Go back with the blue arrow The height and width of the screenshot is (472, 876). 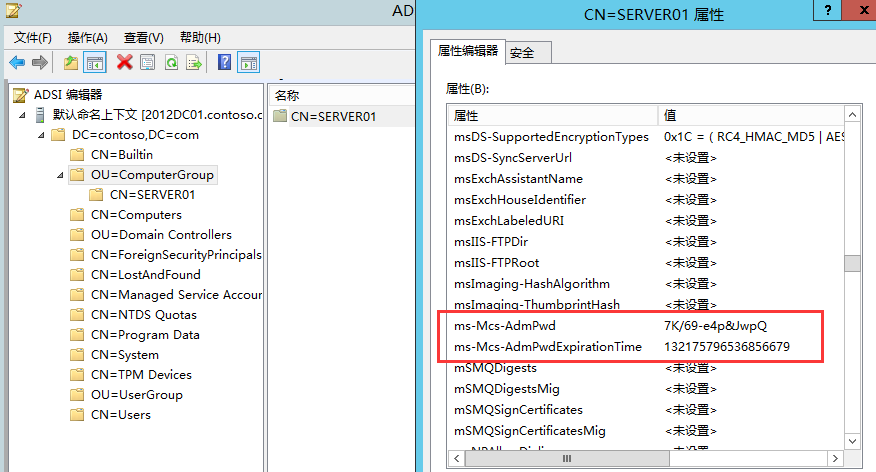[x=17, y=63]
